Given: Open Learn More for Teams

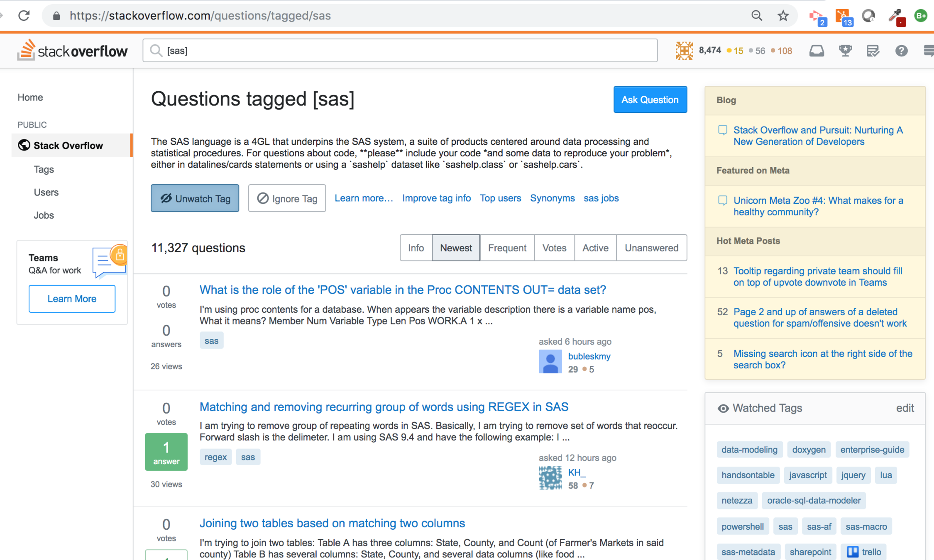Looking at the screenshot, I should pyautogui.click(x=72, y=299).
